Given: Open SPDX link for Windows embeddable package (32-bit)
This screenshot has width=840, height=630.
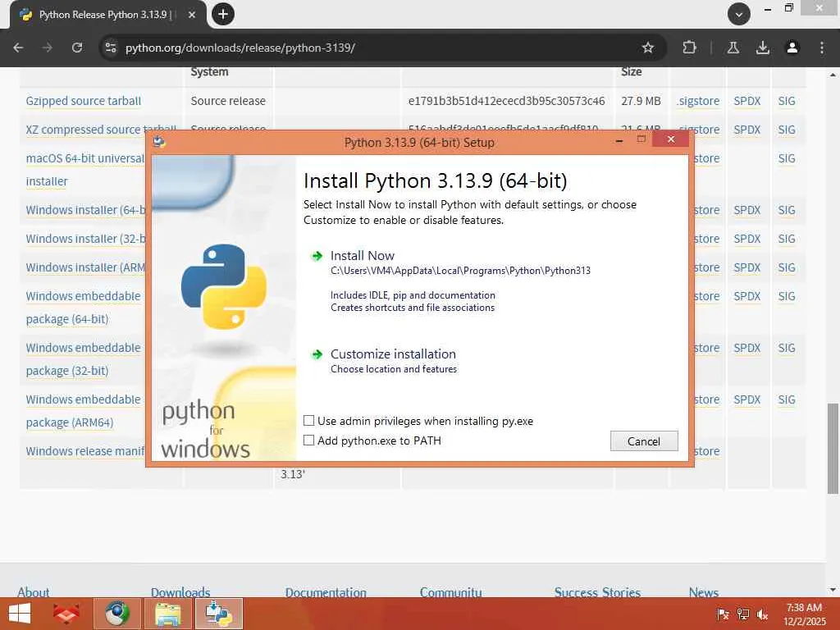Looking at the screenshot, I should point(747,348).
